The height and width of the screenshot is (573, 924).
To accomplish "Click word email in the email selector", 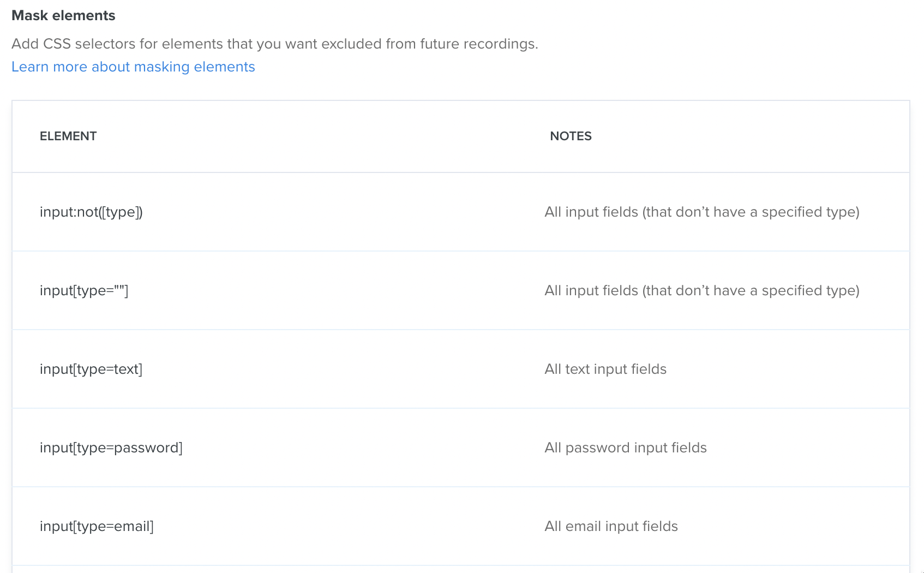I will [x=132, y=526].
